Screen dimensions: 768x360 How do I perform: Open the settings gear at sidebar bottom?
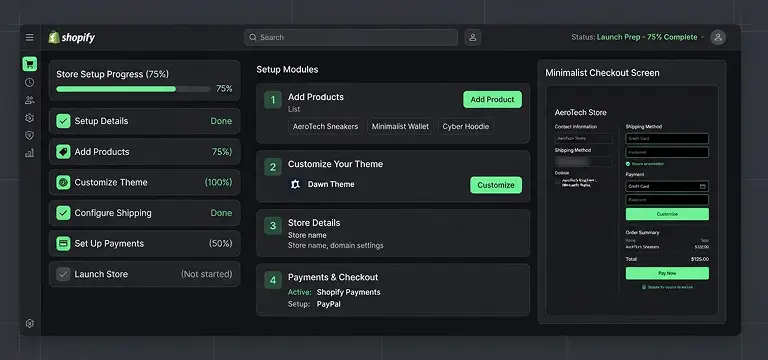tap(29, 323)
